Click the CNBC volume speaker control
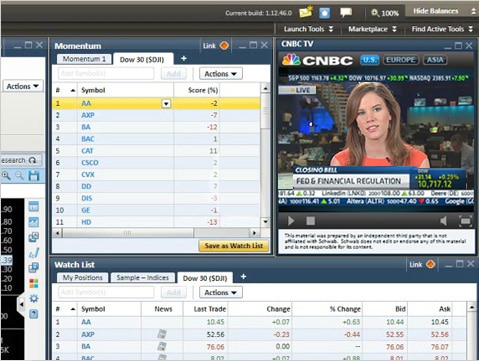Image resolution: width=479 pixels, height=361 pixels. point(444,221)
